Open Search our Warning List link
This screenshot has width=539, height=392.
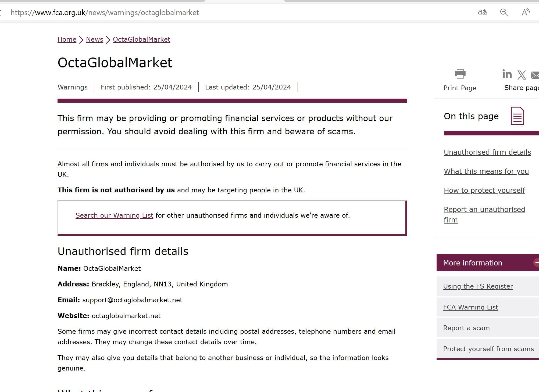tap(114, 215)
